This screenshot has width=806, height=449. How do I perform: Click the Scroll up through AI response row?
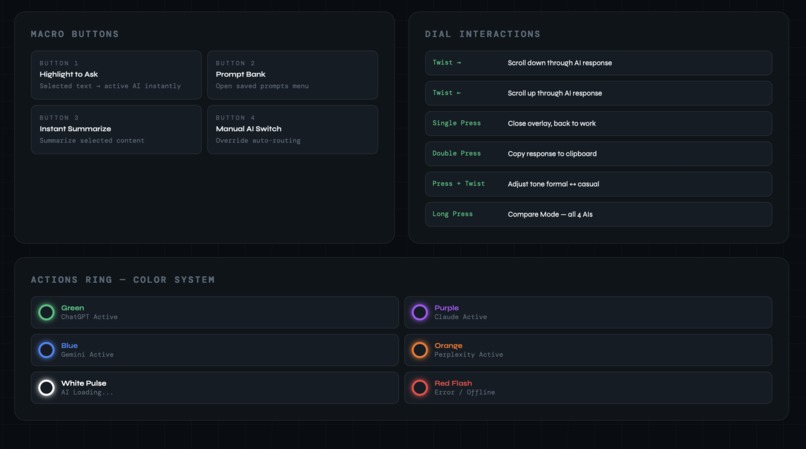(598, 93)
